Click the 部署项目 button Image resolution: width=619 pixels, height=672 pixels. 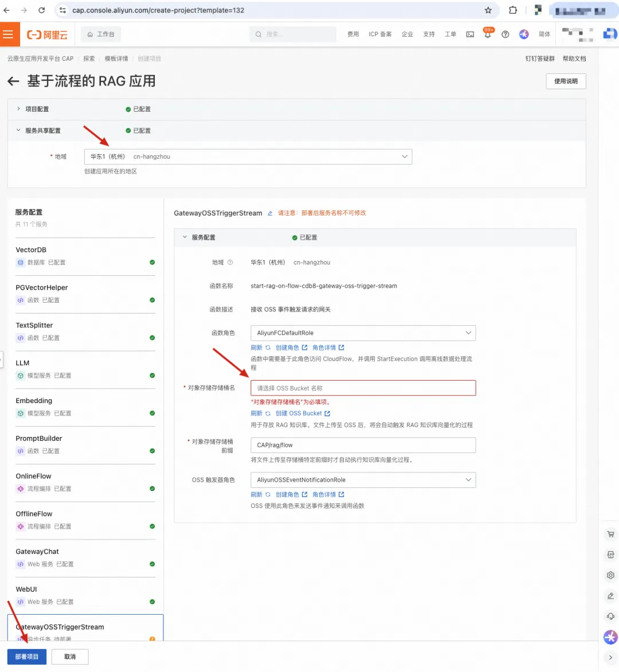tap(27, 657)
